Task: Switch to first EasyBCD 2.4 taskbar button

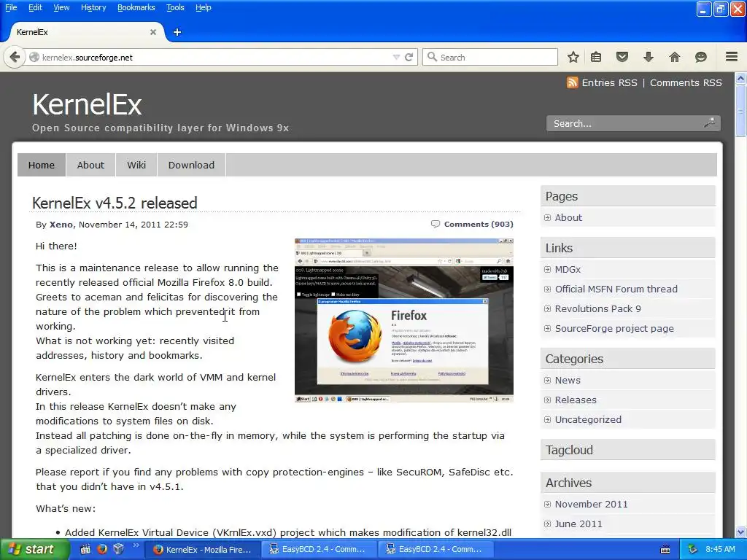Action: coord(319,550)
